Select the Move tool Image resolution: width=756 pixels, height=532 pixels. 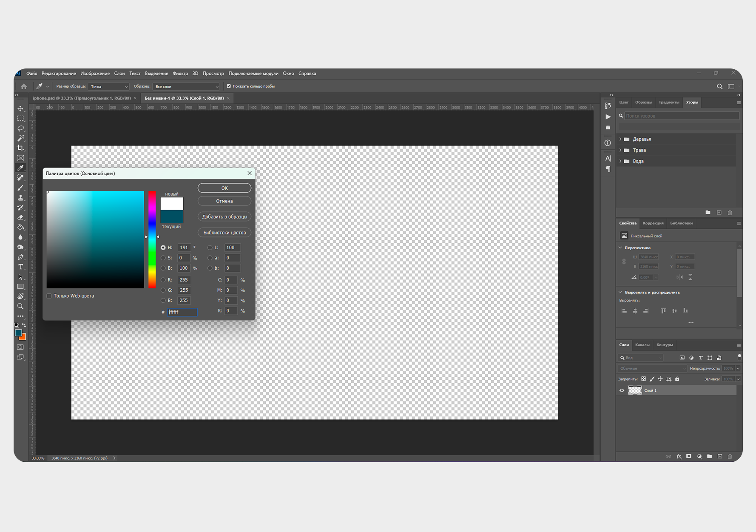click(x=20, y=108)
